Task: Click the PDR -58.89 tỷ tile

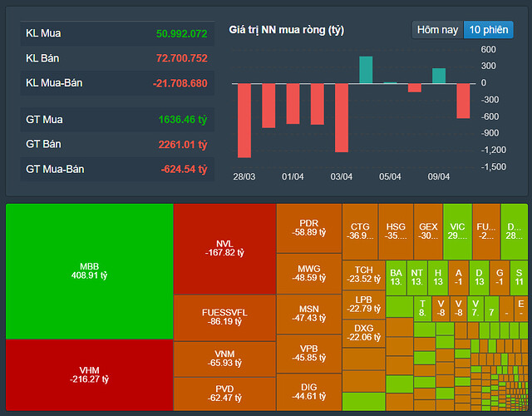Action: (x=308, y=228)
